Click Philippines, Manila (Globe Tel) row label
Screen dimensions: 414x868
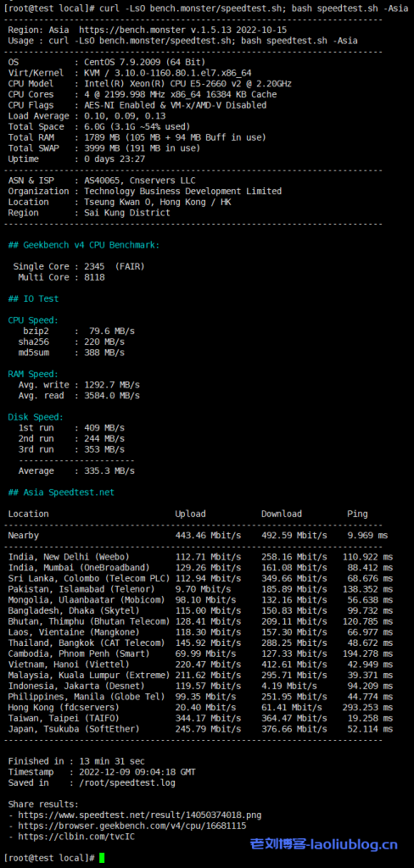point(87,697)
